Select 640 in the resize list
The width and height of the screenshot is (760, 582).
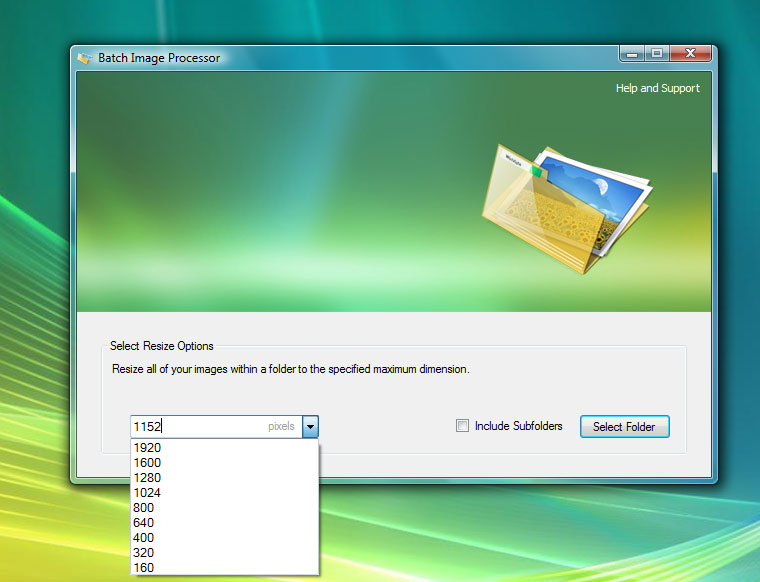tap(143, 523)
